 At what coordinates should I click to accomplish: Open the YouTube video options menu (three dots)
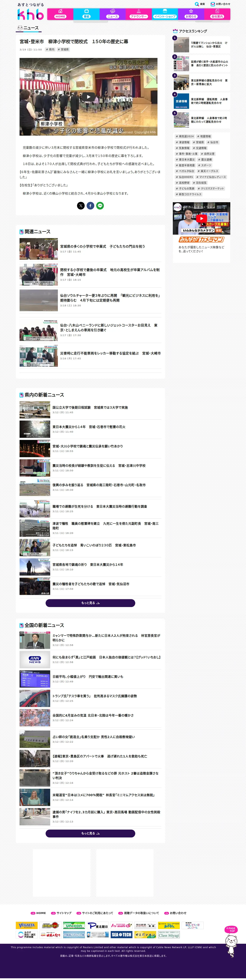click(x=224, y=207)
